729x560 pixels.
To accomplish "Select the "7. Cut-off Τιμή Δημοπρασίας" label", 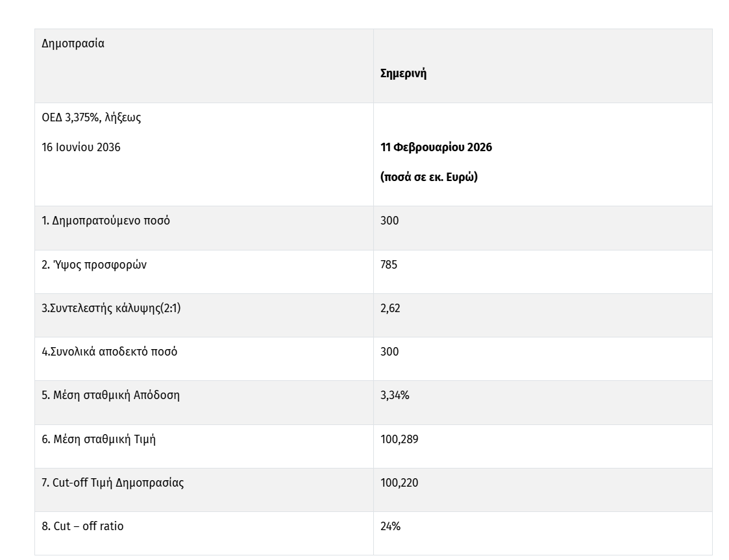I will 113,483.
